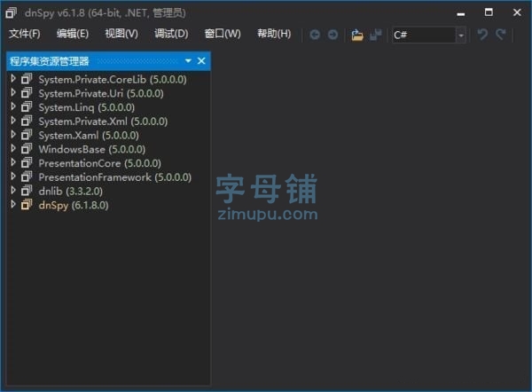532x392 pixels.
Task: Open the 窗口(W) menu
Action: (223, 34)
